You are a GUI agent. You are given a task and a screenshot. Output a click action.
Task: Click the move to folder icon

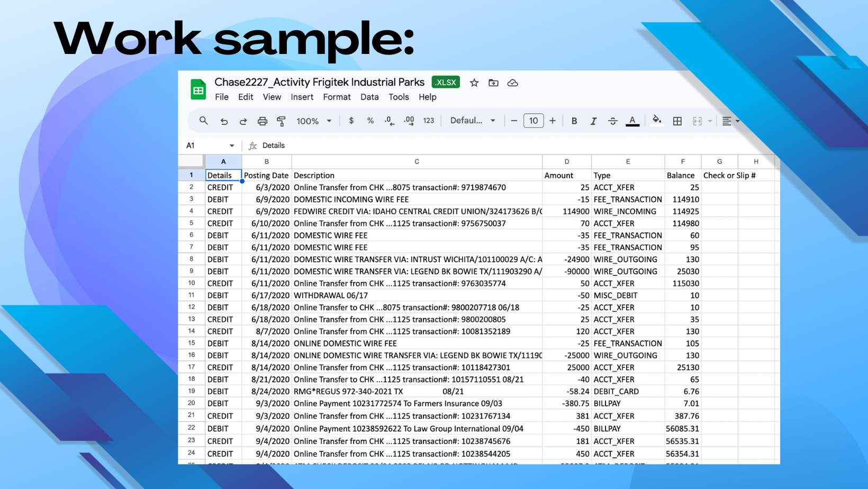point(493,83)
